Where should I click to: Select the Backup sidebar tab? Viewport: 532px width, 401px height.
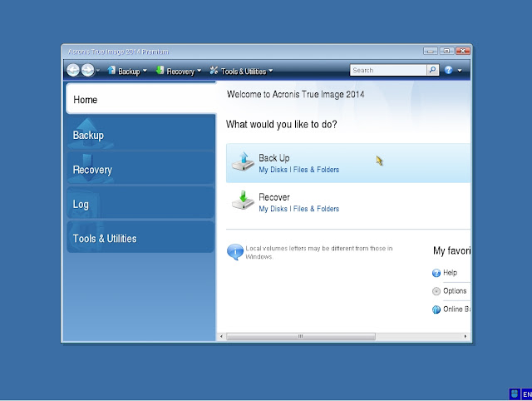(140, 133)
